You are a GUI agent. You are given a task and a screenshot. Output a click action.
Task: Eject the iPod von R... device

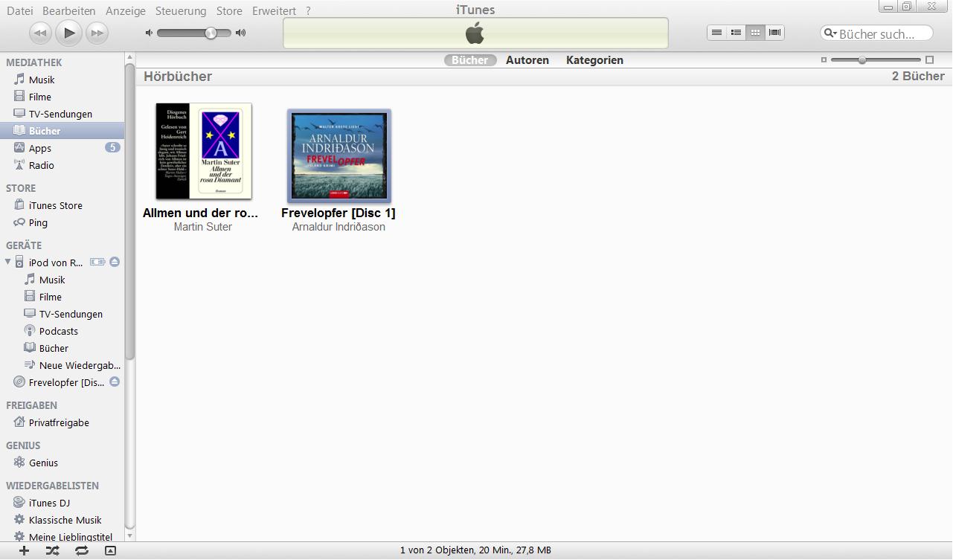coord(115,262)
